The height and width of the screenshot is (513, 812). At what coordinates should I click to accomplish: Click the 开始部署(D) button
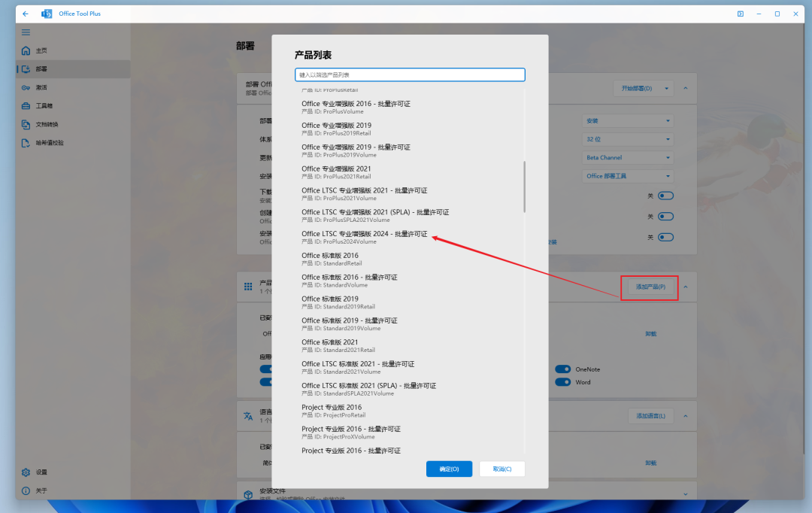point(637,89)
